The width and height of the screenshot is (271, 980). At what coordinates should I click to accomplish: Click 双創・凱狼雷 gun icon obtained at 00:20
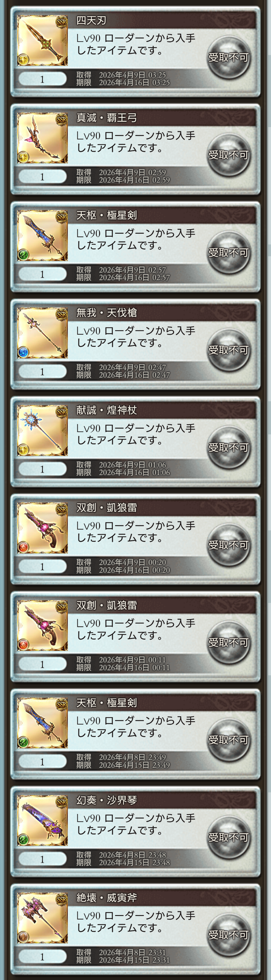(42, 528)
